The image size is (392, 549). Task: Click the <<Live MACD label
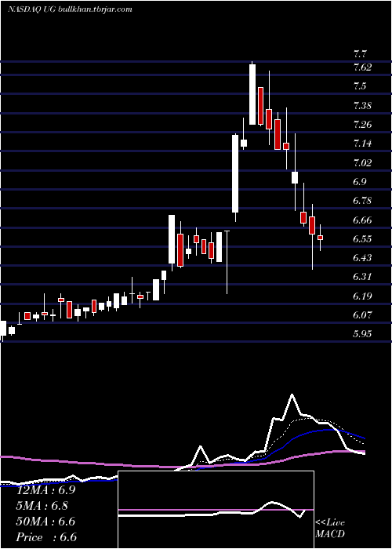pos(330,529)
